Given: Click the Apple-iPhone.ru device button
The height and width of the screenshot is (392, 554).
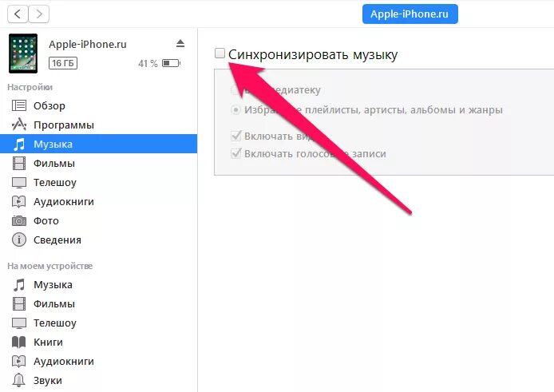Looking at the screenshot, I should click(x=410, y=14).
